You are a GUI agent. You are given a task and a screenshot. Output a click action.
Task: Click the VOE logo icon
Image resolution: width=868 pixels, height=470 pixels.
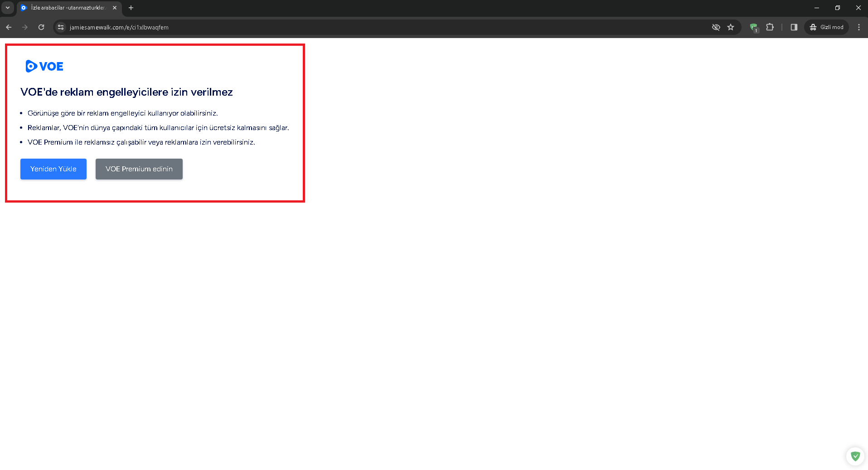[x=30, y=66]
